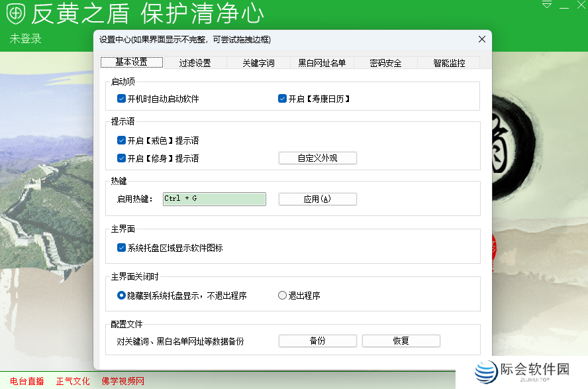Image resolution: width=588 pixels, height=389 pixels.
Task: Disable 系统托盘区域显示软件图标
Action: tap(121, 247)
